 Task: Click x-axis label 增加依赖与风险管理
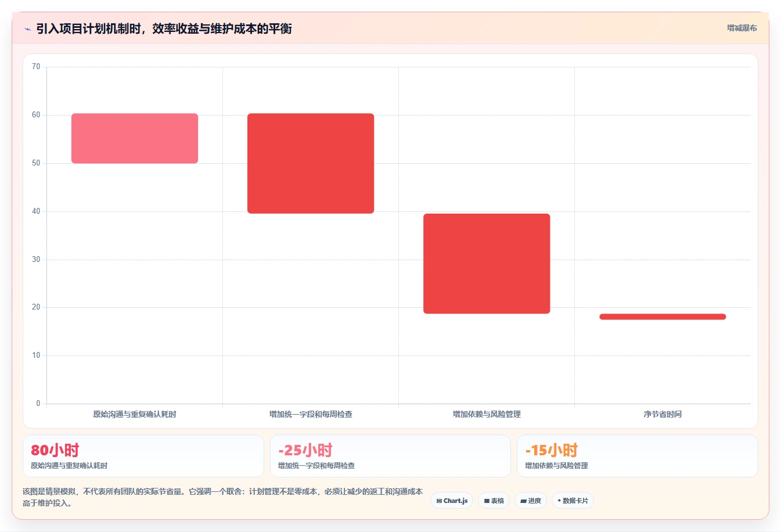coord(487,414)
